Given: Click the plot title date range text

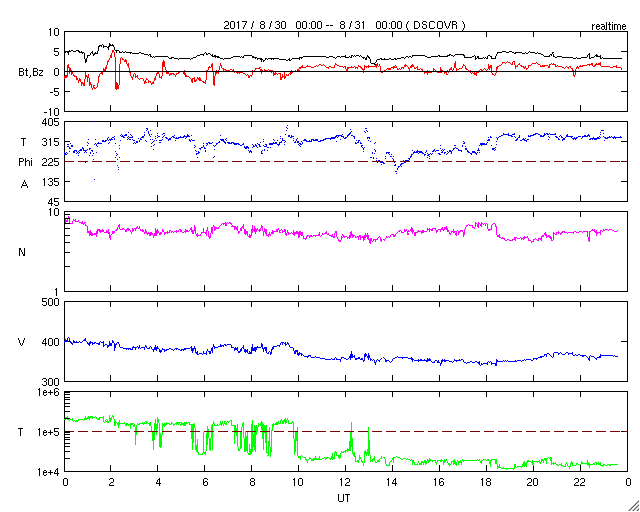Looking at the screenshot, I should (344, 25).
